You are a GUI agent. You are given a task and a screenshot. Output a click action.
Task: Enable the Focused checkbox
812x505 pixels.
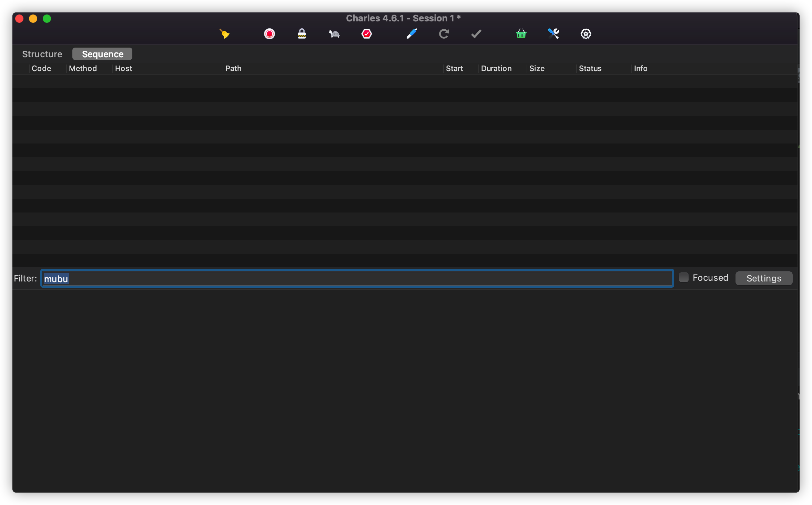pos(683,278)
